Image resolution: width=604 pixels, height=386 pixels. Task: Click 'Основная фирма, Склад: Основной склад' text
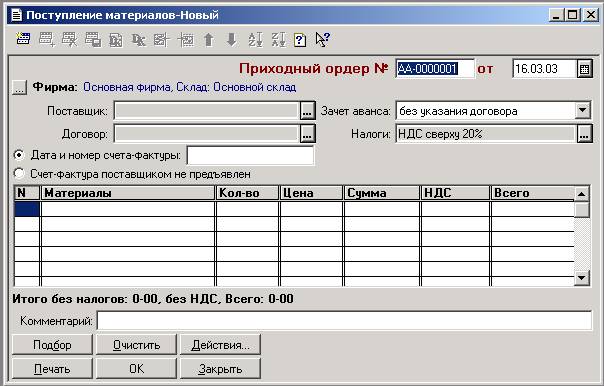190,87
